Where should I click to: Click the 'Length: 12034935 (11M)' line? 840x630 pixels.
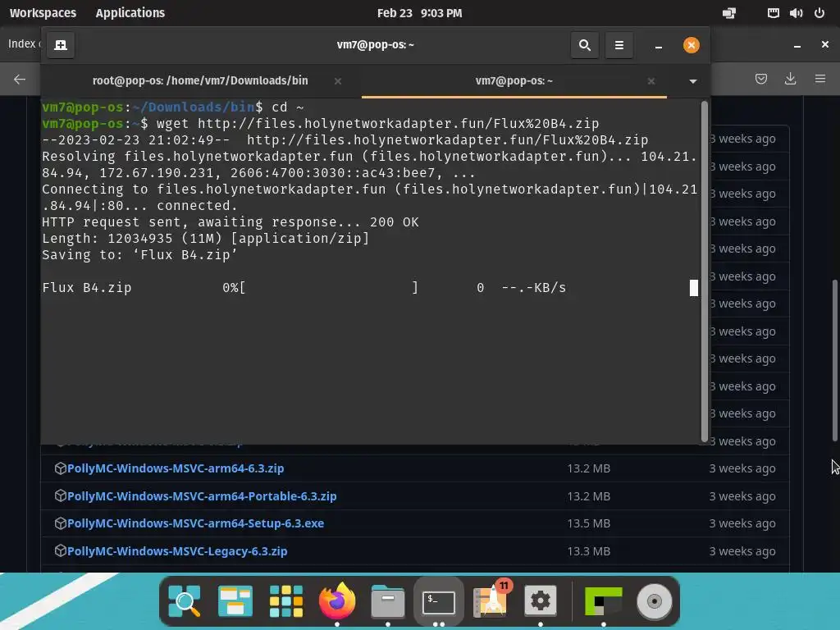206,239
